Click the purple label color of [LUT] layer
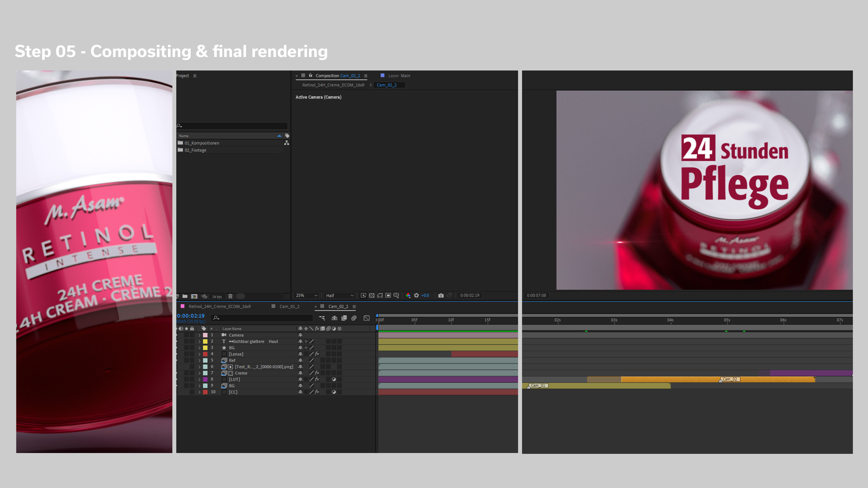This screenshot has width=868, height=488. pos(205,380)
